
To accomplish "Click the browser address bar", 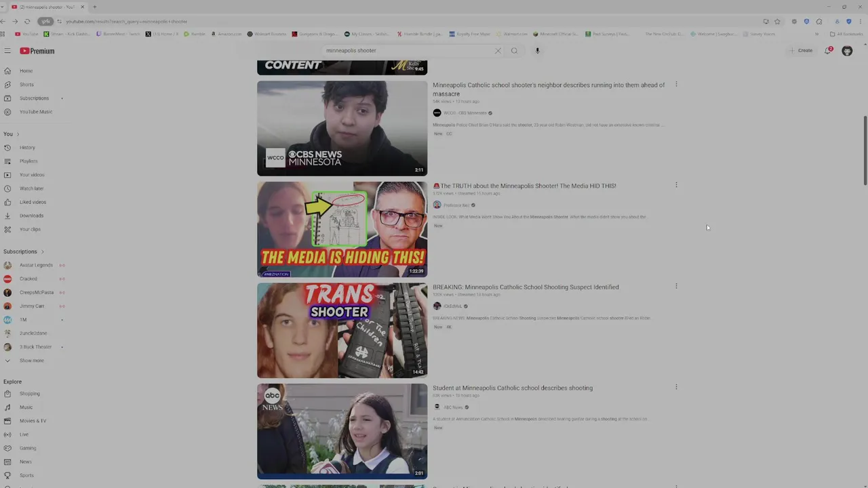I will point(407,22).
